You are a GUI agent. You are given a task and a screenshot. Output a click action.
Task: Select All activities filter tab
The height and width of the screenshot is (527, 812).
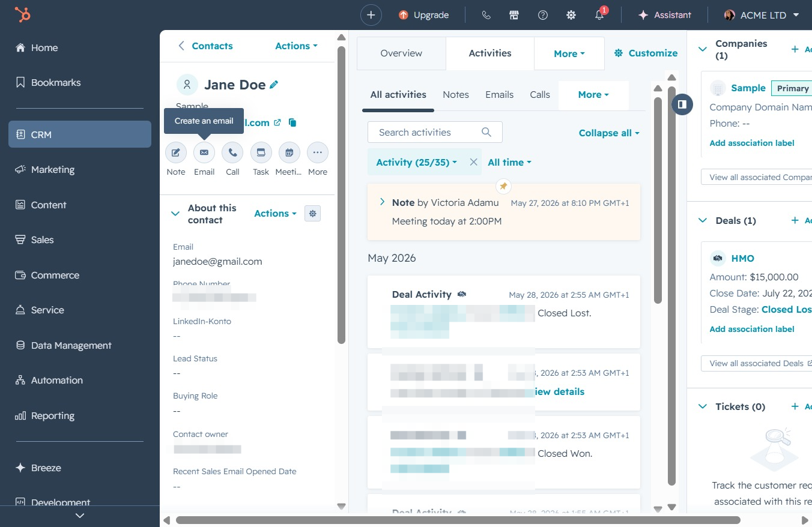[x=398, y=95]
